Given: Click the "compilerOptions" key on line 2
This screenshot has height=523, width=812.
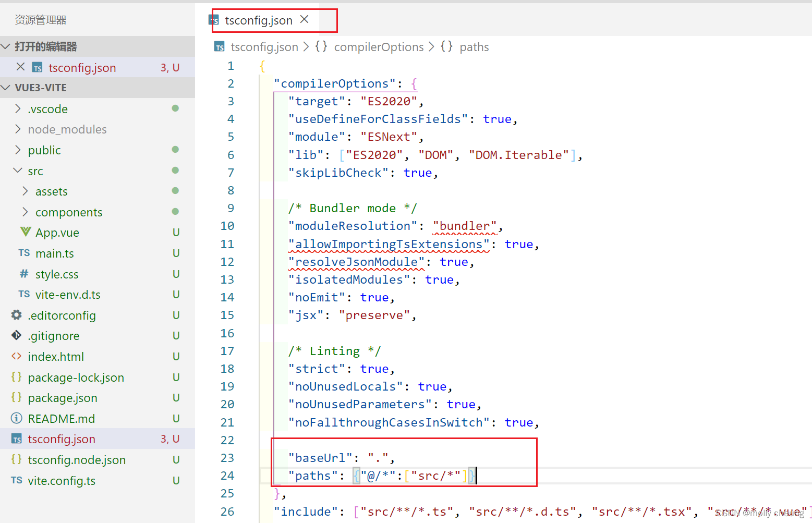Looking at the screenshot, I should (x=334, y=83).
